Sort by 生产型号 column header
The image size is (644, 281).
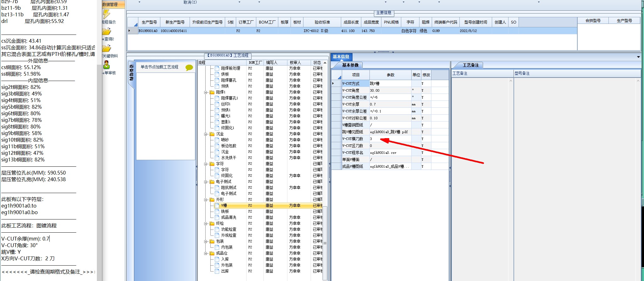(x=149, y=22)
